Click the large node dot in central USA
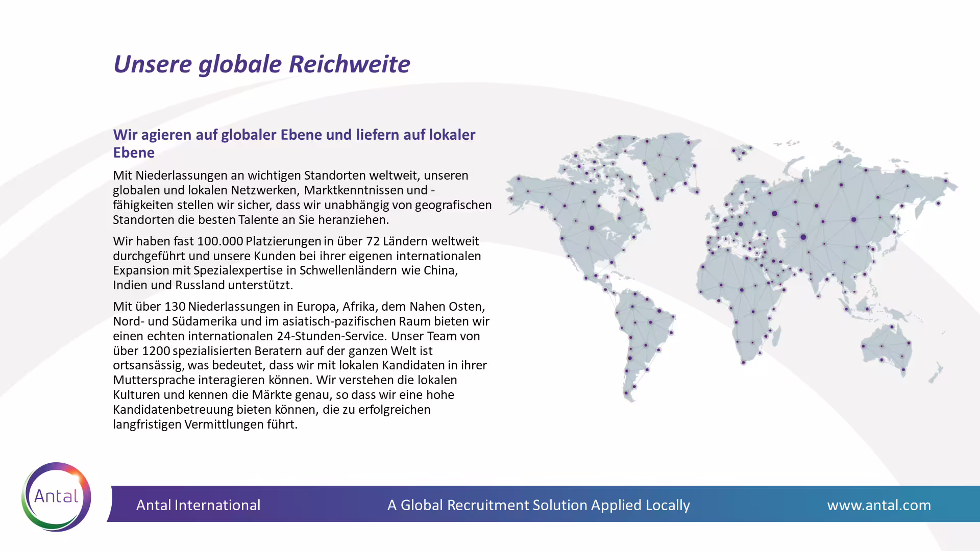Viewport: 980px width, 551px height. (x=592, y=228)
